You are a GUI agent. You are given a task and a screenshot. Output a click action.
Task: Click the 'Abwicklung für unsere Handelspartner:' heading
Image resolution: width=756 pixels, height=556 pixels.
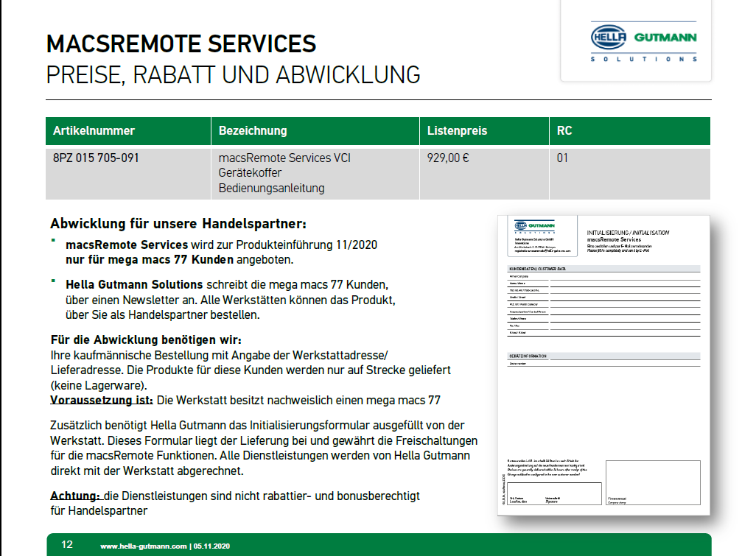tap(178, 224)
